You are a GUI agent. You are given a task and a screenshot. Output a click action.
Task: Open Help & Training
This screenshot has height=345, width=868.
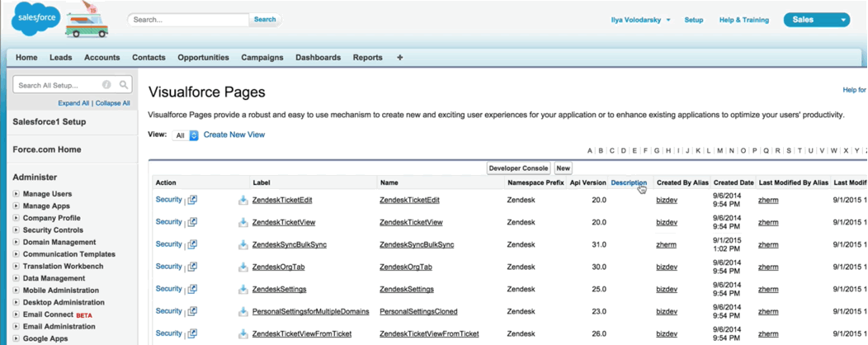(744, 20)
